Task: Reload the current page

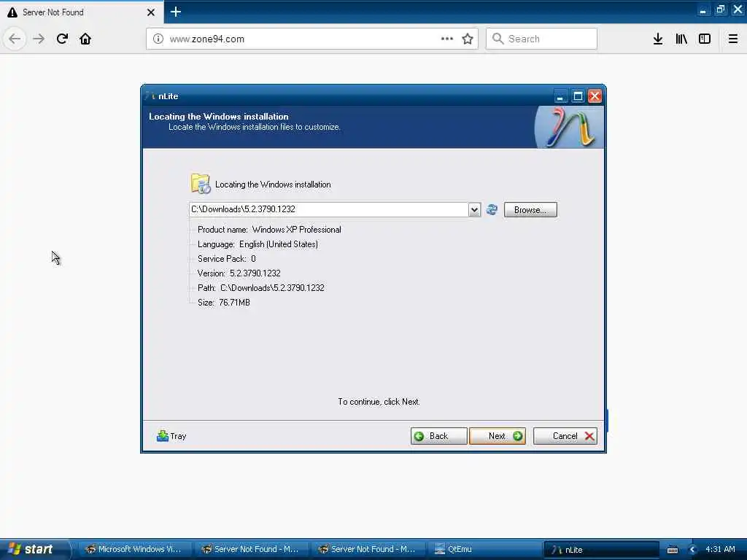Action: tap(62, 39)
